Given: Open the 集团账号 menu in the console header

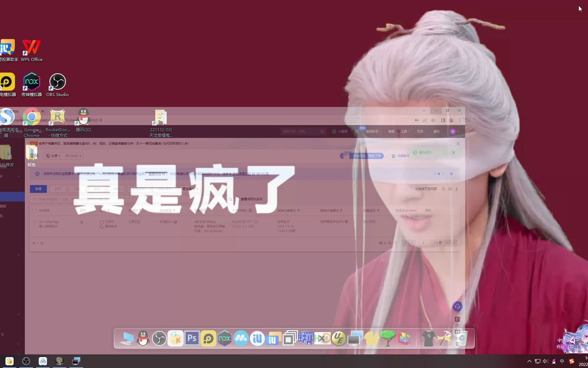Looking at the screenshot, I should click(x=373, y=132).
